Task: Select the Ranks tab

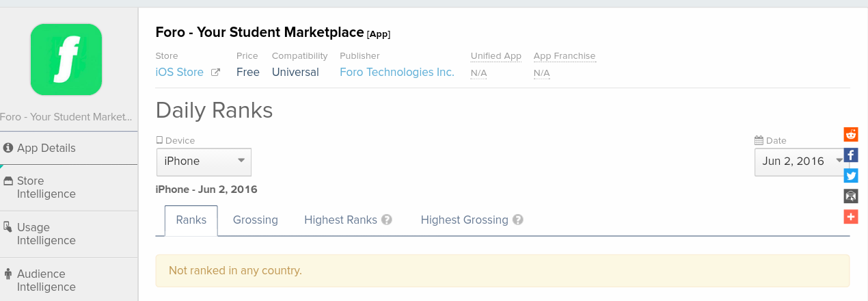Action: click(x=191, y=220)
